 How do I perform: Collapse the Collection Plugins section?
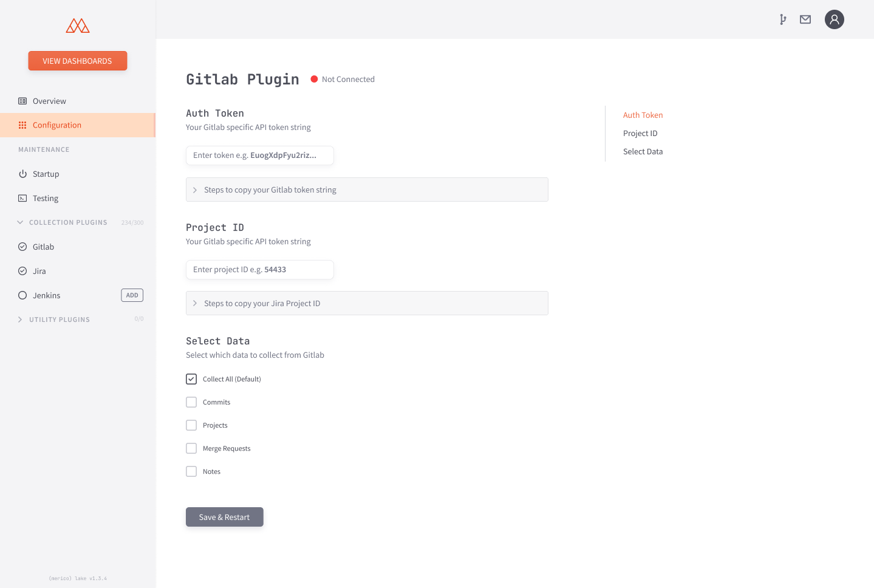(x=20, y=222)
